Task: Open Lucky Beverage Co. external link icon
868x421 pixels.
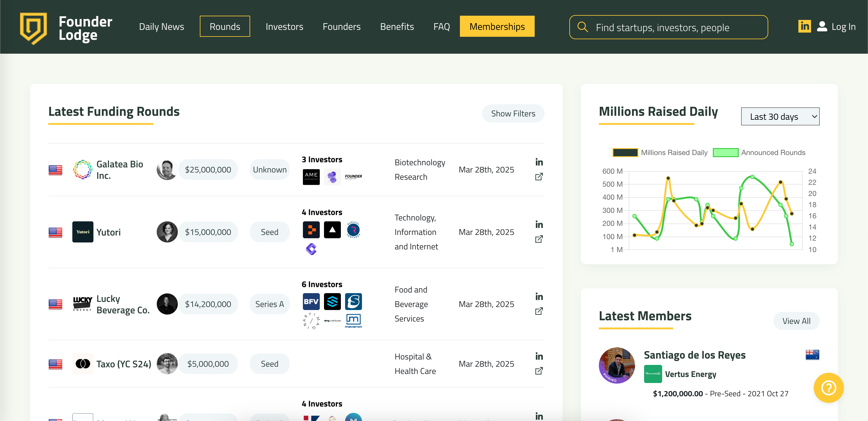Action: point(539,311)
